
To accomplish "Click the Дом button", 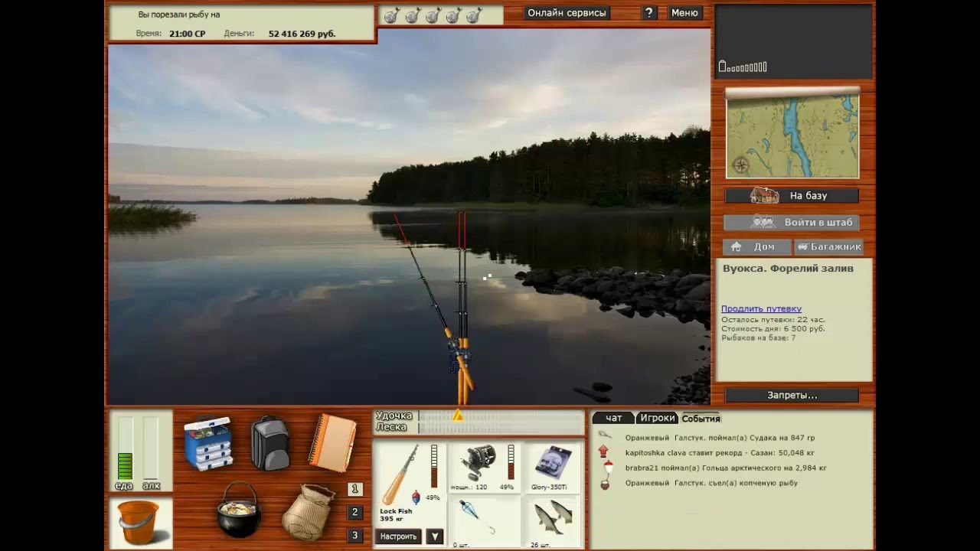I will coord(756,246).
